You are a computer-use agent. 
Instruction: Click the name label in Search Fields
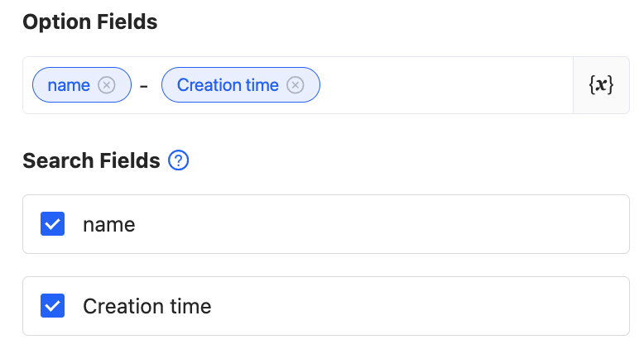(x=108, y=224)
